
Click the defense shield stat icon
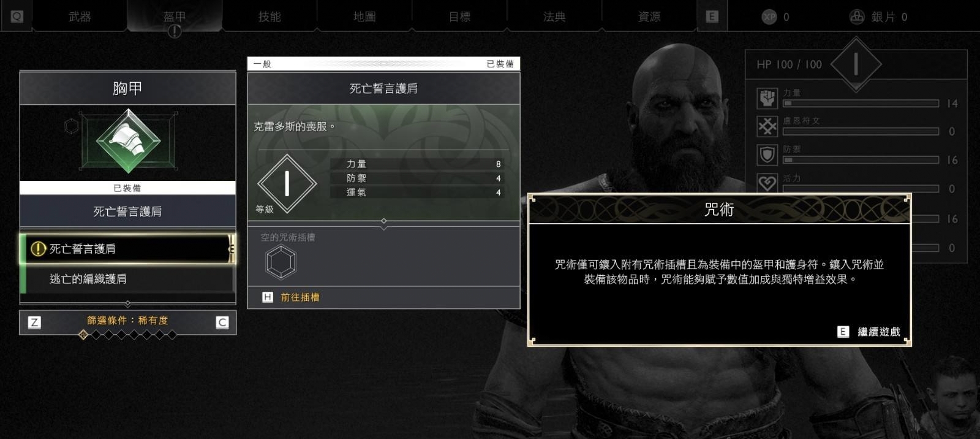(767, 155)
